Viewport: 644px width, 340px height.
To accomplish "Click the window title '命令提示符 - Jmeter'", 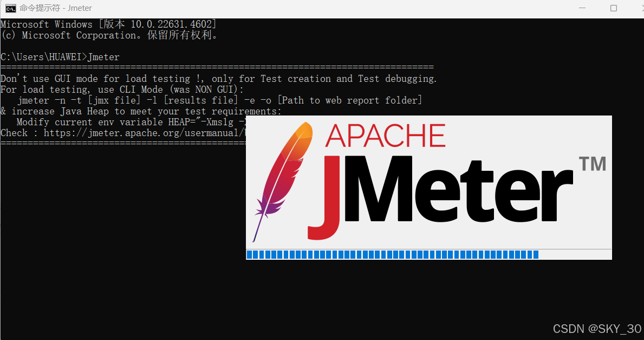I will pyautogui.click(x=55, y=8).
